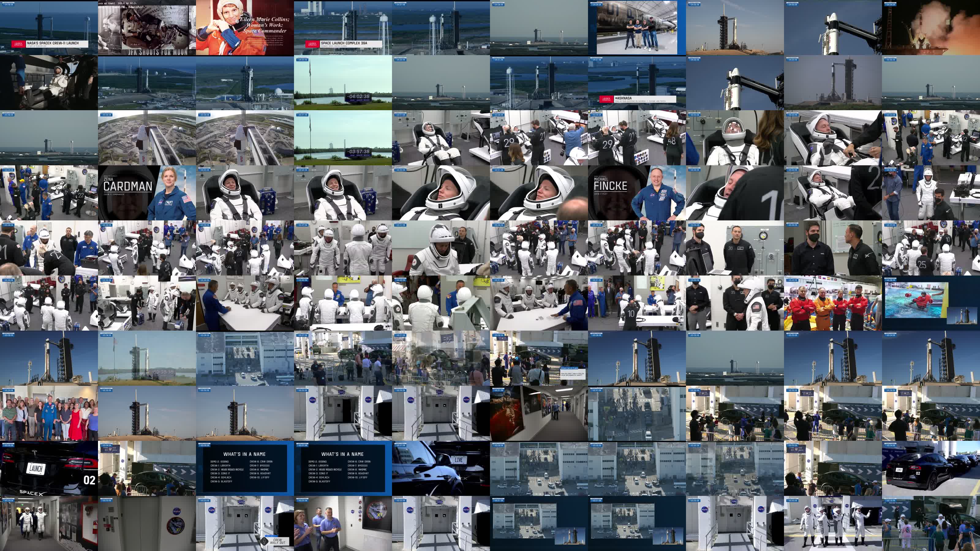The height and width of the screenshot is (551, 980).
Task: Select the astronauts walking down hallway frame
Action: click(49, 524)
